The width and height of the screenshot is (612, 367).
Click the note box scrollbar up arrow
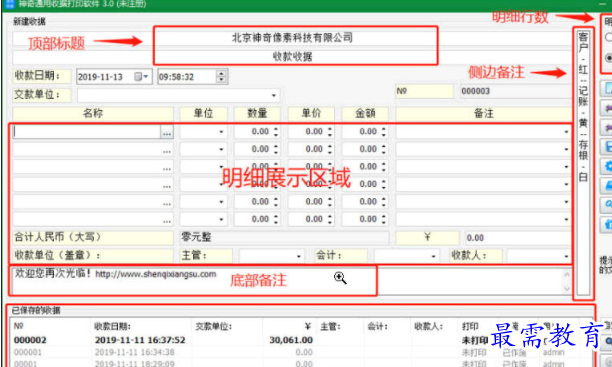567,274
